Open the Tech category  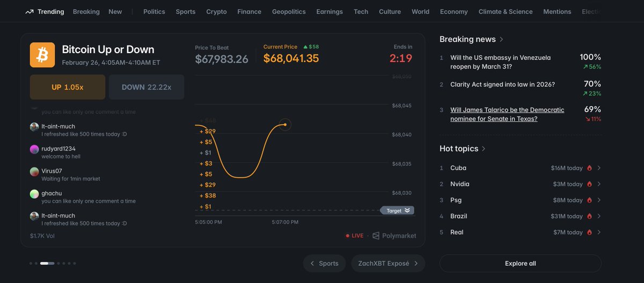(361, 12)
